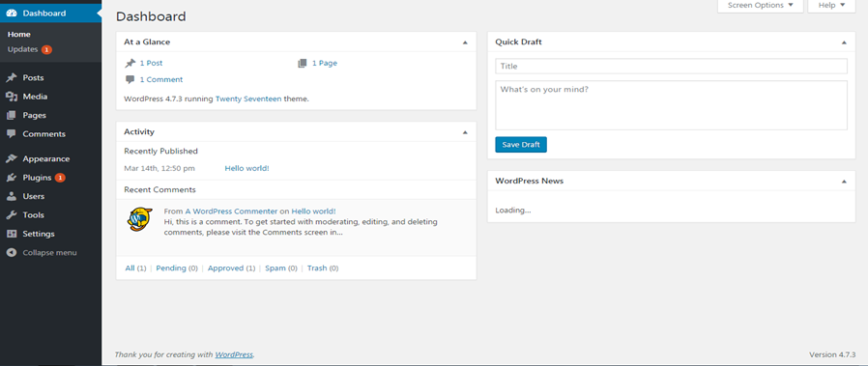The height and width of the screenshot is (366, 868).
Task: Open A WordPress Commenter author link
Action: click(x=231, y=211)
